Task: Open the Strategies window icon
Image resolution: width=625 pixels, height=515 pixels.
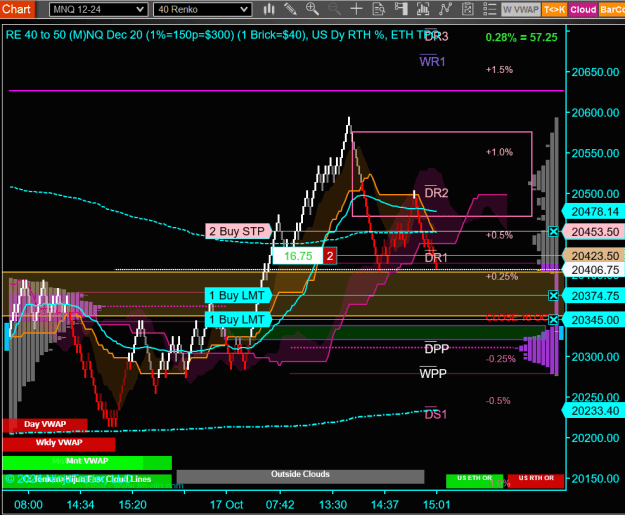Action: coord(467,9)
